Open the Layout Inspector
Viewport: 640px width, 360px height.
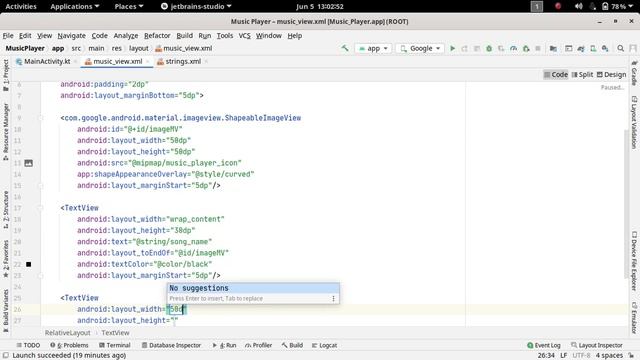pos(597,345)
